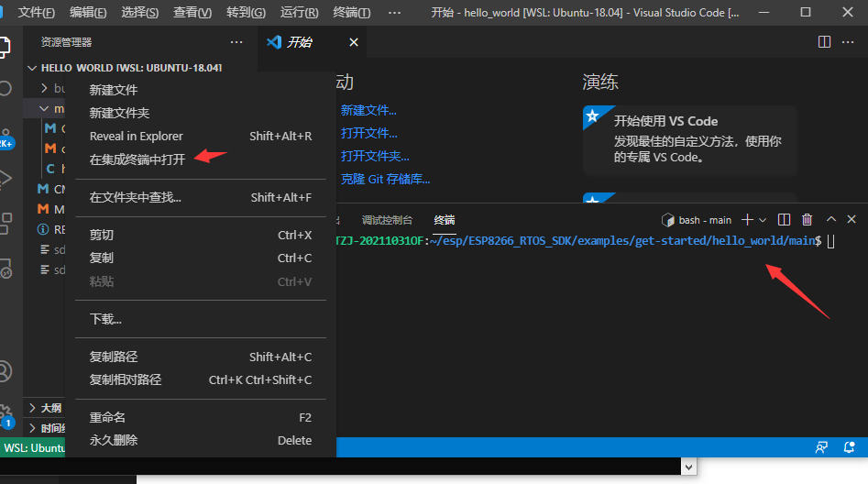Open notifications bell in status bar
This screenshot has height=484, width=868.
(x=849, y=447)
